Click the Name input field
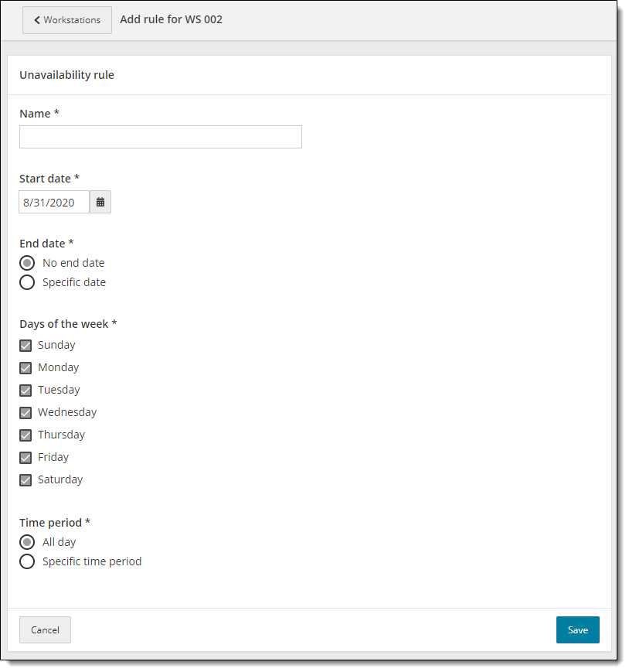Viewport: 629px width, 672px height. (x=161, y=137)
